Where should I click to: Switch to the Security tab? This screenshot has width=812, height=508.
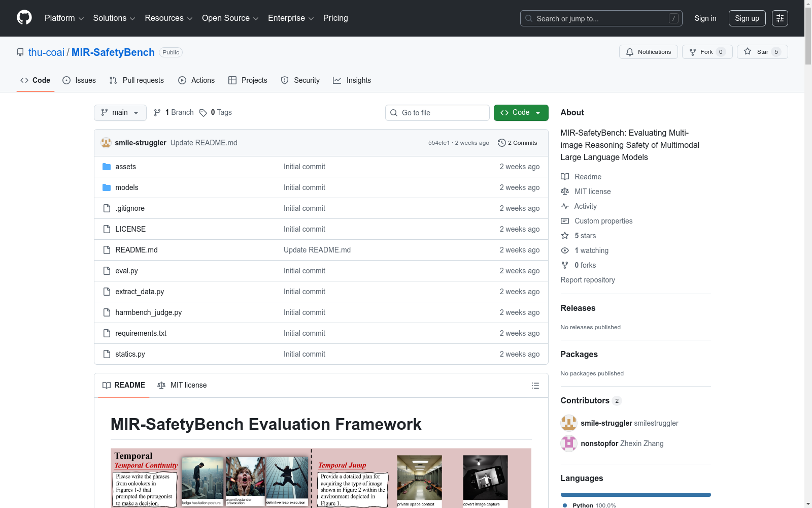[x=300, y=80]
